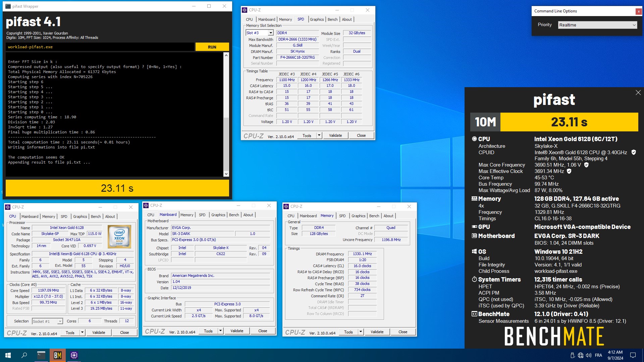Open the Windows Start menu
644x362 pixels.
click(8, 355)
